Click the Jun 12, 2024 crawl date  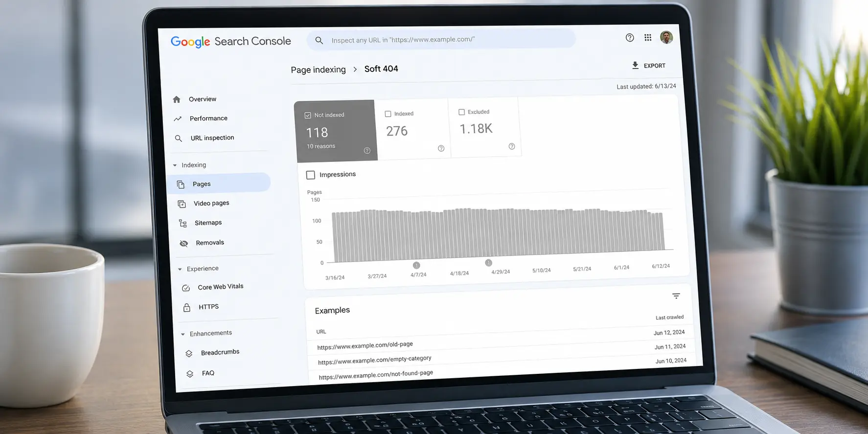pos(669,333)
